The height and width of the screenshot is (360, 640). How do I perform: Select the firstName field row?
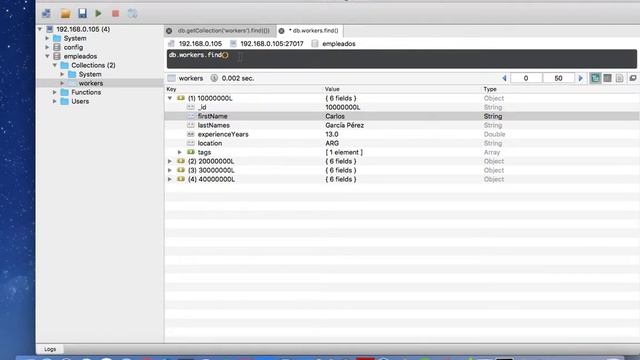coord(402,116)
